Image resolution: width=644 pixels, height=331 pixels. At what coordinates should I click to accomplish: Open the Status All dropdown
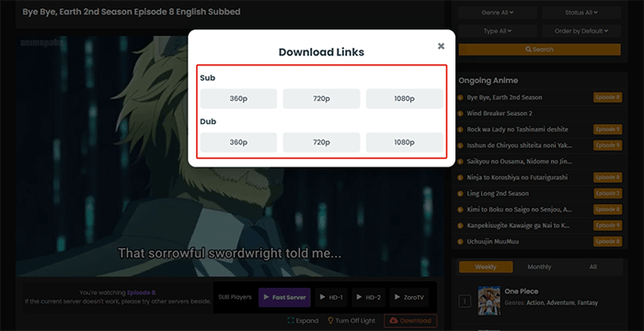pos(581,13)
